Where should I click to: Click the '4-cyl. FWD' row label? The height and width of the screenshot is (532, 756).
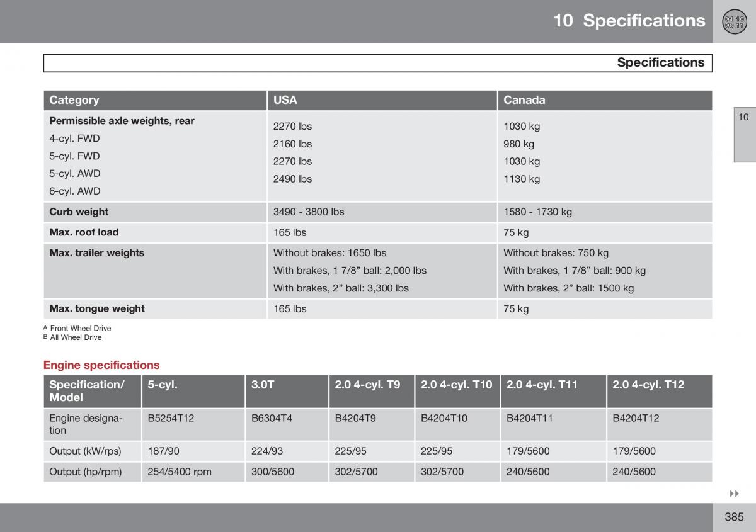74,139
